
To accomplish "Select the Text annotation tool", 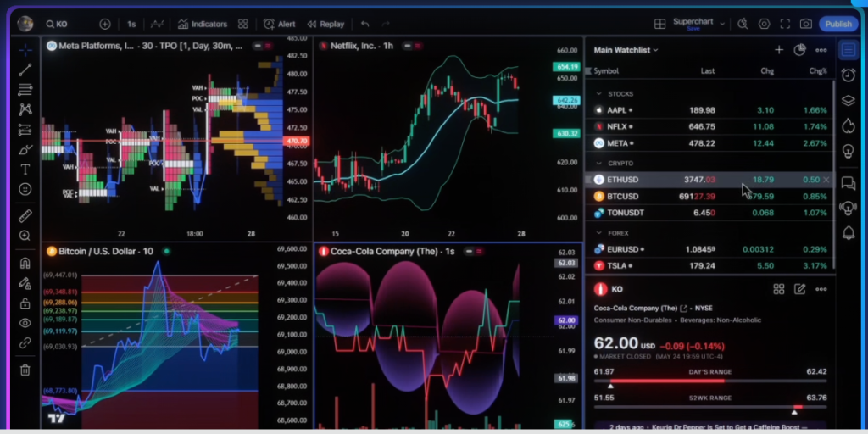I will (25, 170).
